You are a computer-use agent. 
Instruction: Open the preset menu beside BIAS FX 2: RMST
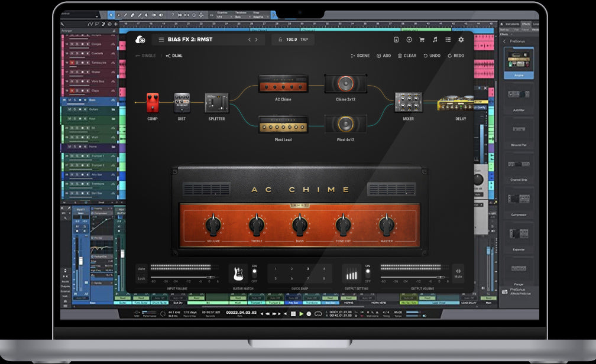click(x=161, y=40)
